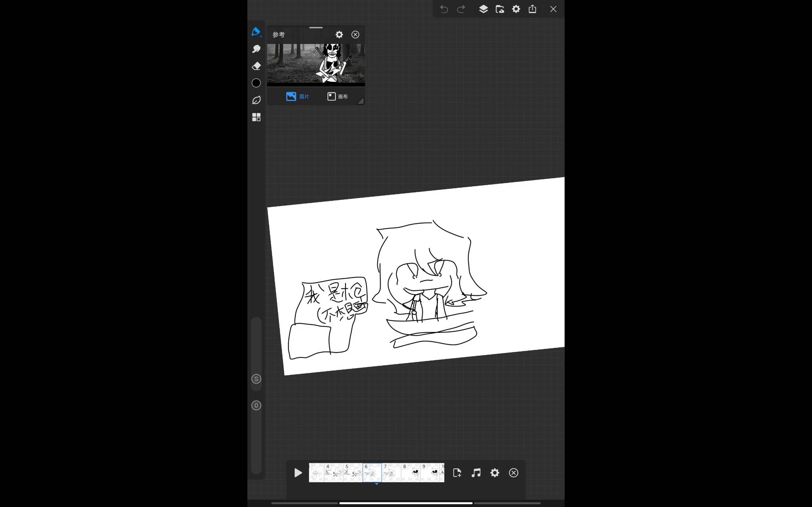Click the share export icon
The width and height of the screenshot is (812, 507).
532,9
